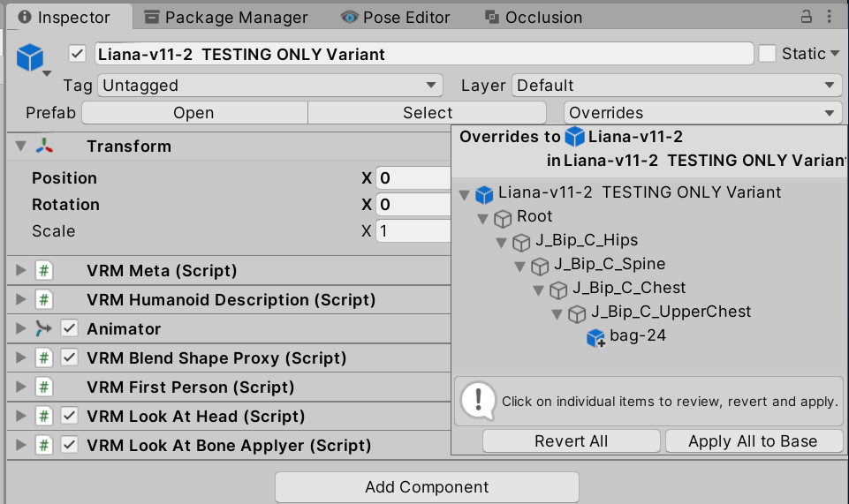
Task: Click the VRM Humanoid Description script icon
Action: click(x=44, y=299)
